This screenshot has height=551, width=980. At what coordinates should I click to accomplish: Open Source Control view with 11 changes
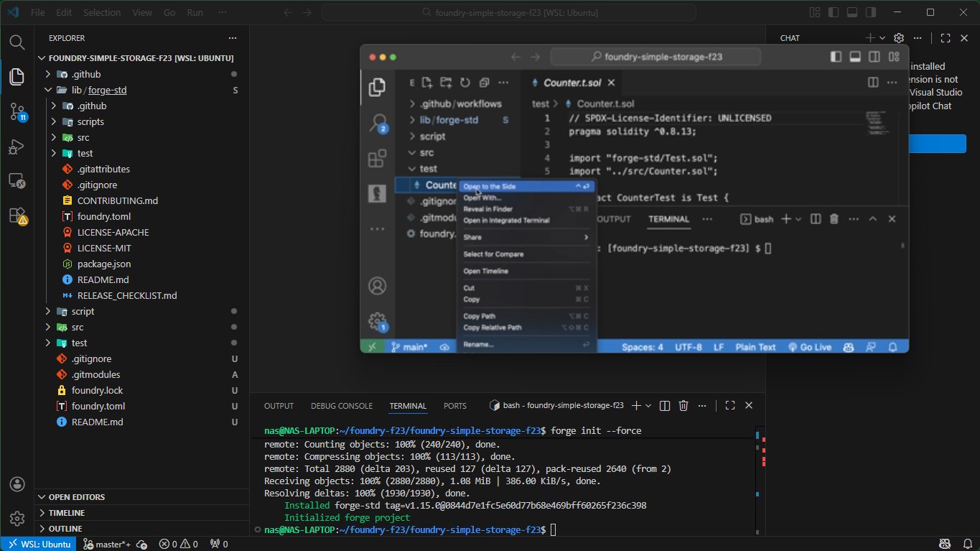[17, 111]
